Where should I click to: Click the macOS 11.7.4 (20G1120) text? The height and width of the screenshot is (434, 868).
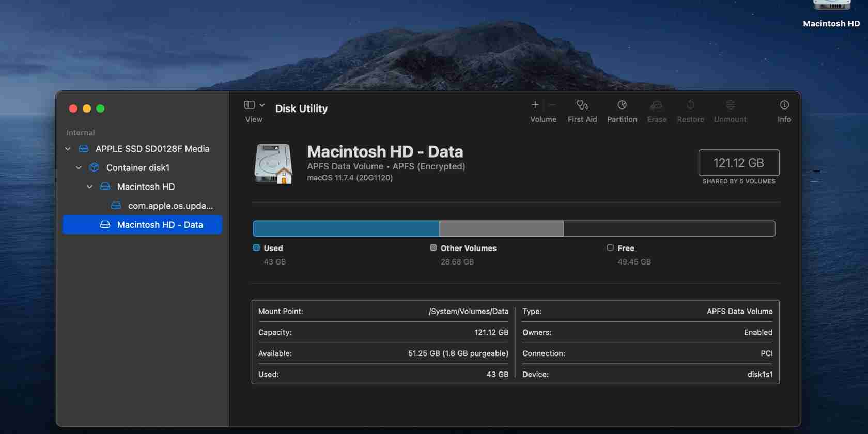click(350, 178)
